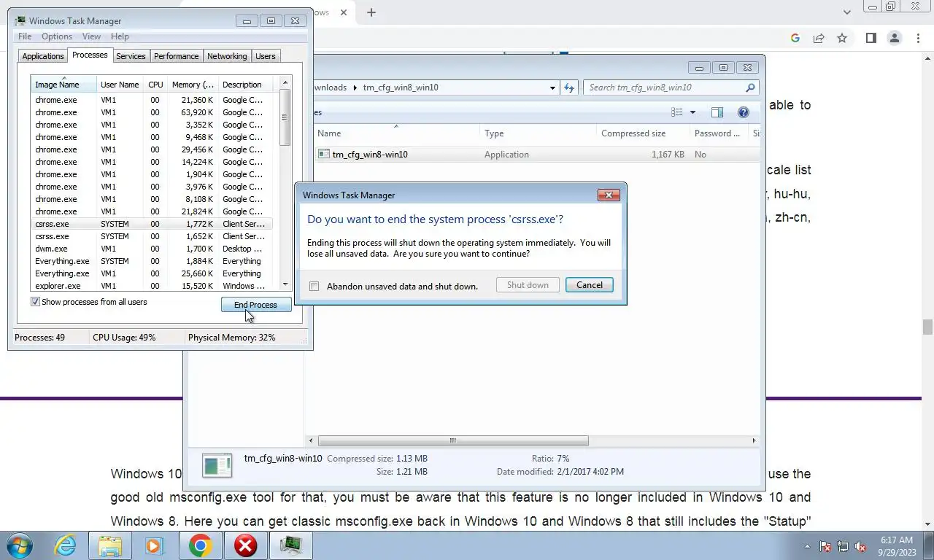This screenshot has height=560, width=934.
Task: Click the change view icon in Explorer
Action: point(677,112)
